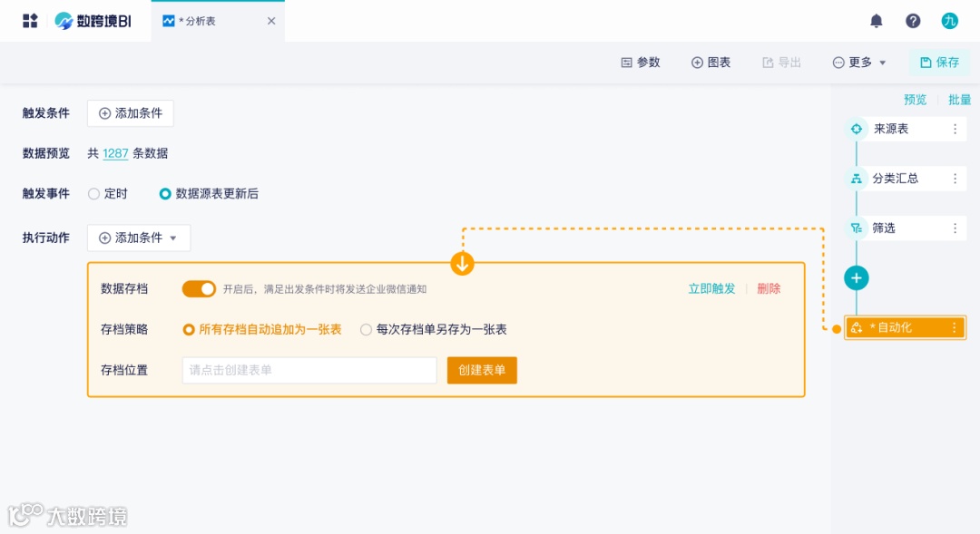
Task: Click the archive location input field
Action: (x=309, y=370)
